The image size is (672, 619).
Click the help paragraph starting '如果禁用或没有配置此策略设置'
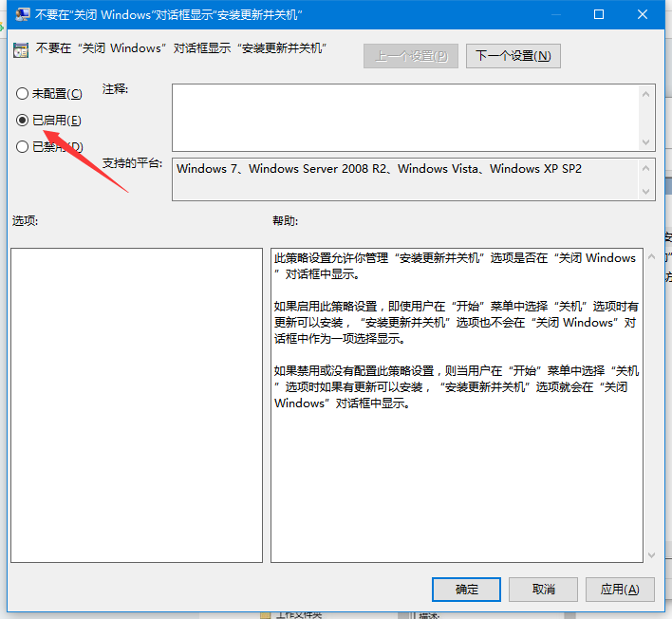457,386
